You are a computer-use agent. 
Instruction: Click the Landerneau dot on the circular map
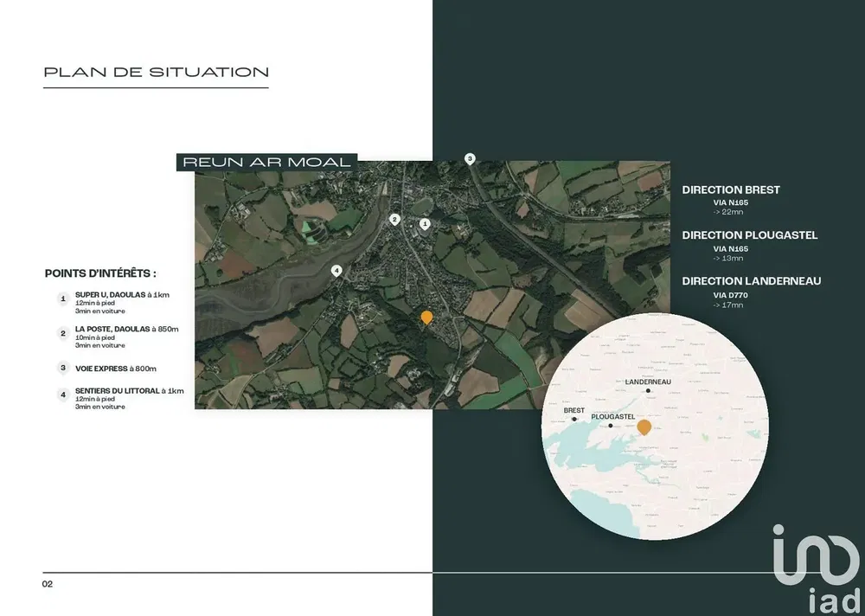tap(648, 390)
